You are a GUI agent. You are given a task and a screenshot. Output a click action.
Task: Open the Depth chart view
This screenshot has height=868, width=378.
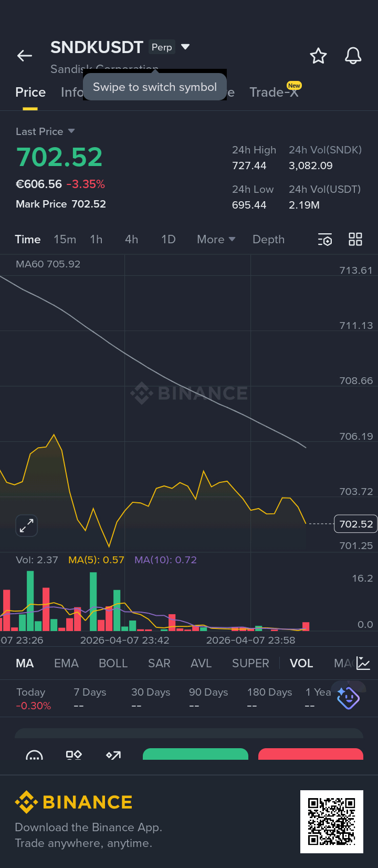click(x=268, y=239)
